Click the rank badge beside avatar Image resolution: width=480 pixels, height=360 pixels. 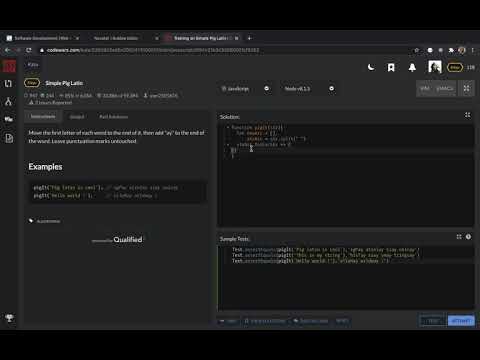(455, 68)
